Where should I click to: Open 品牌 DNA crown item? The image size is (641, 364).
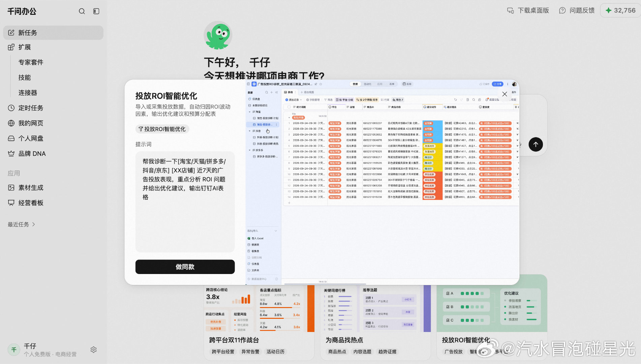tap(27, 153)
